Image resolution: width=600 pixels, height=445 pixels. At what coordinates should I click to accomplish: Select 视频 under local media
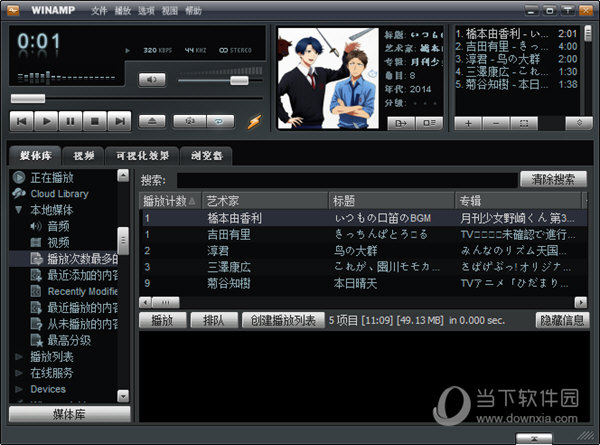coord(58,242)
